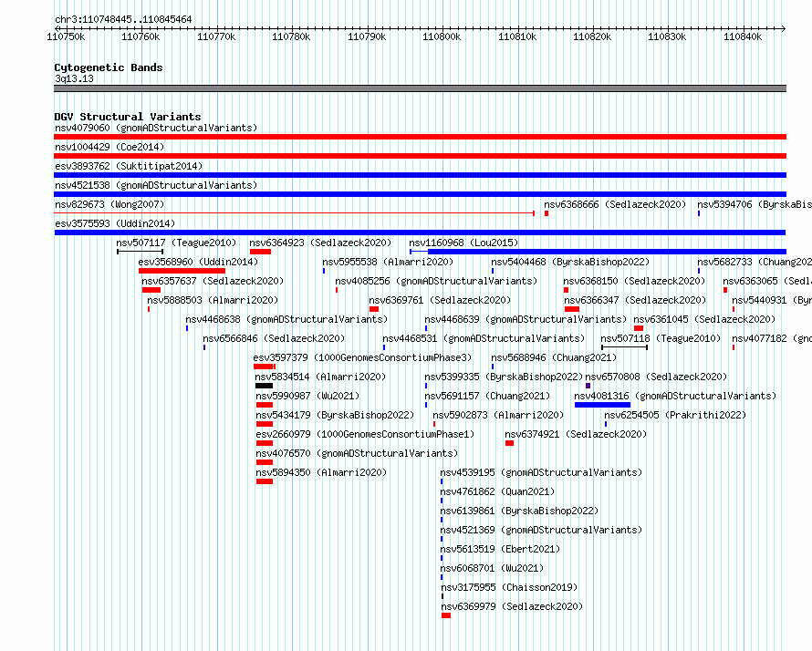
Task: Click the red bar under nsv4079060
Action: pos(420,137)
